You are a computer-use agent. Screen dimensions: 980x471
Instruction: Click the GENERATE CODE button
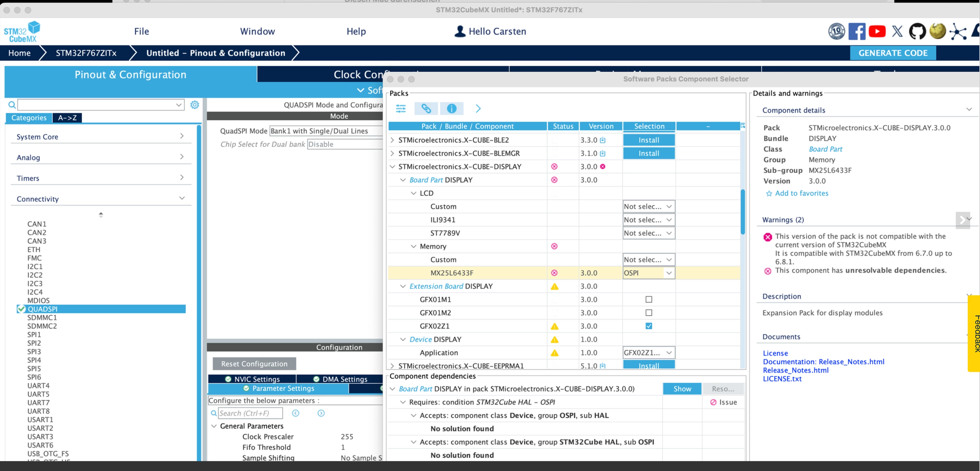point(892,53)
